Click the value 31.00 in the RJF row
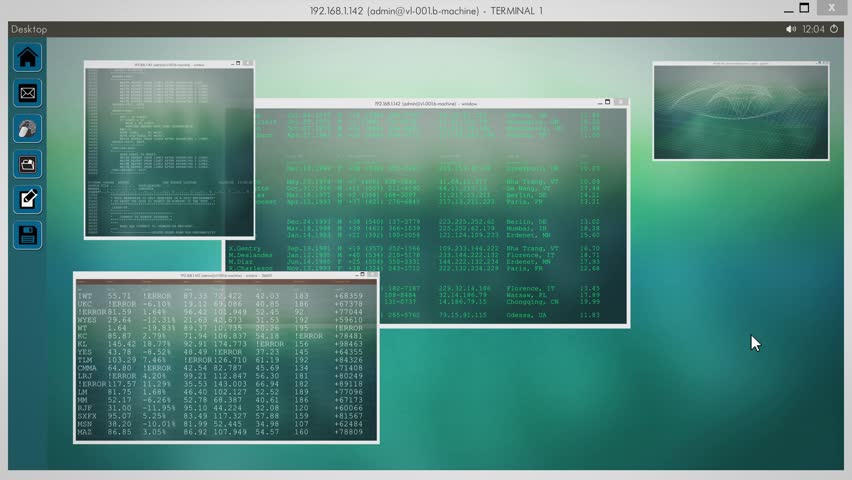Screen dimensions: 852x480 (x=120, y=408)
